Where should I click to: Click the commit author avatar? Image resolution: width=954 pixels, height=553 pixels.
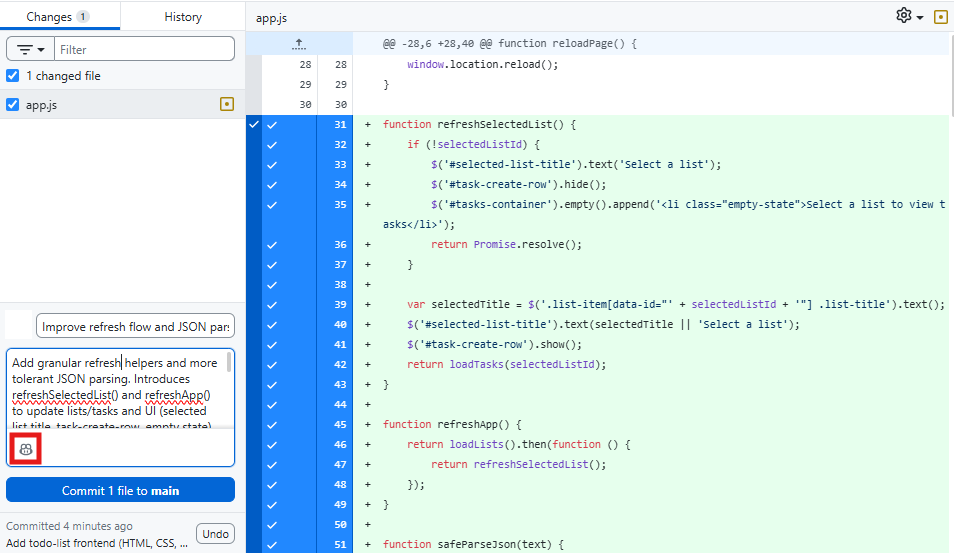pos(19,325)
